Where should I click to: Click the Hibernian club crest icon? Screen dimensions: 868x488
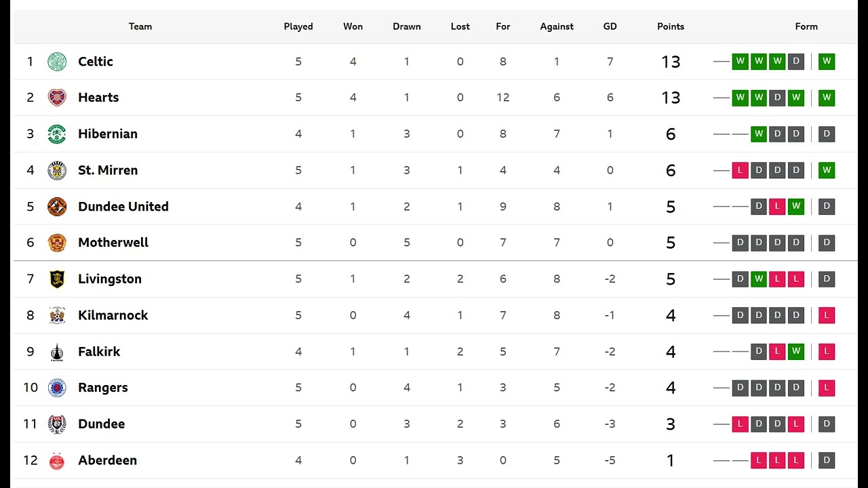[x=57, y=134]
